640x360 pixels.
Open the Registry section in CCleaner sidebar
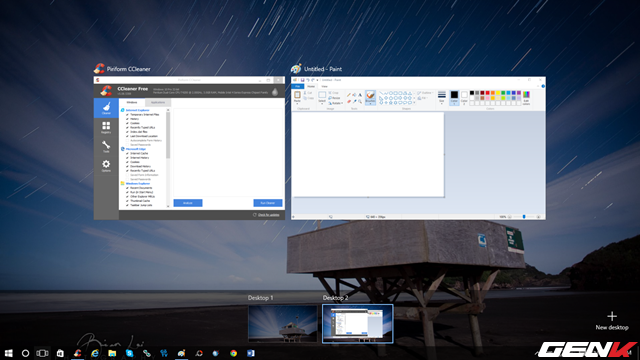(x=106, y=127)
